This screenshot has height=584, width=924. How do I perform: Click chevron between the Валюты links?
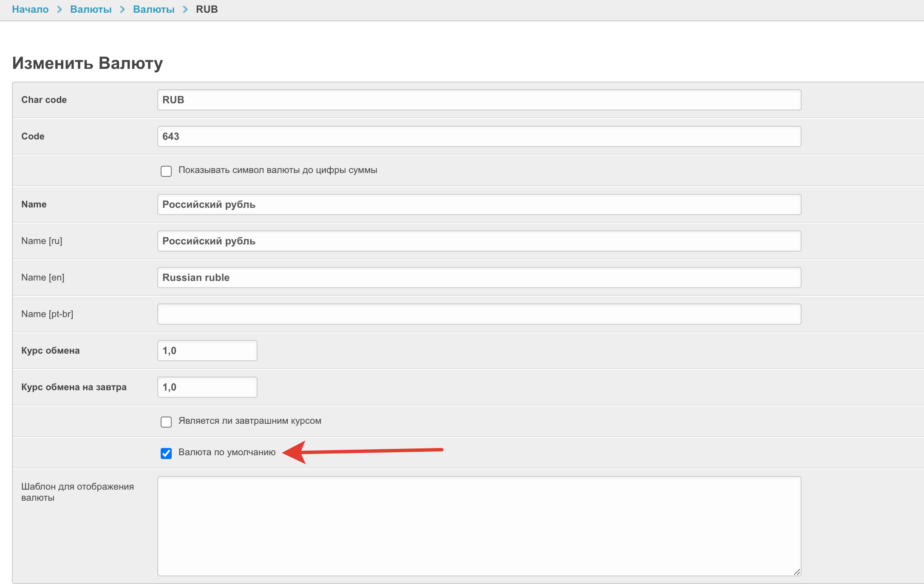[122, 9]
